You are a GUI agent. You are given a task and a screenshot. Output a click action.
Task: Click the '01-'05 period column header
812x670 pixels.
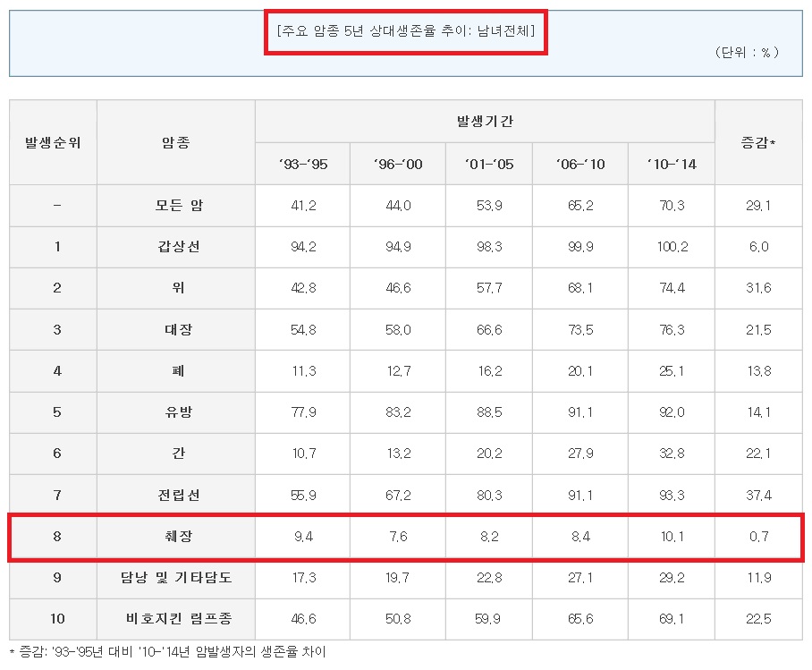[x=488, y=165]
